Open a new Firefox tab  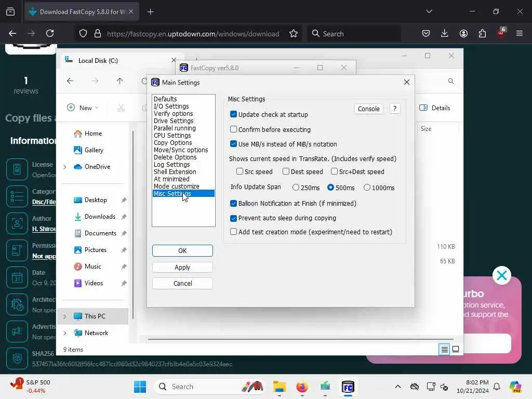pos(150,12)
